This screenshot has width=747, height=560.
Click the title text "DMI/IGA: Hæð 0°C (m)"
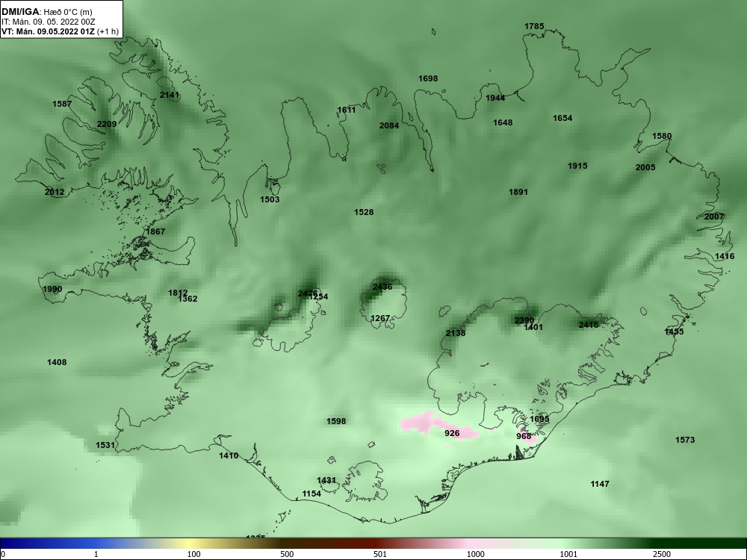(x=46, y=12)
